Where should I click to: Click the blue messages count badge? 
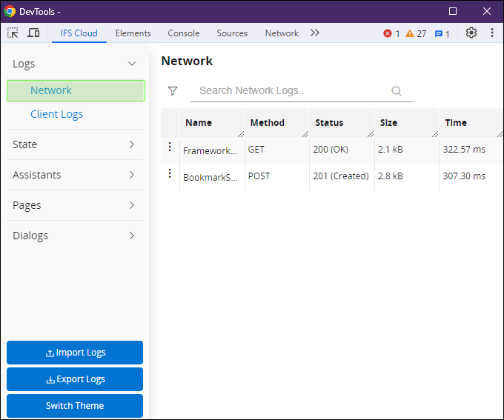pyautogui.click(x=442, y=33)
